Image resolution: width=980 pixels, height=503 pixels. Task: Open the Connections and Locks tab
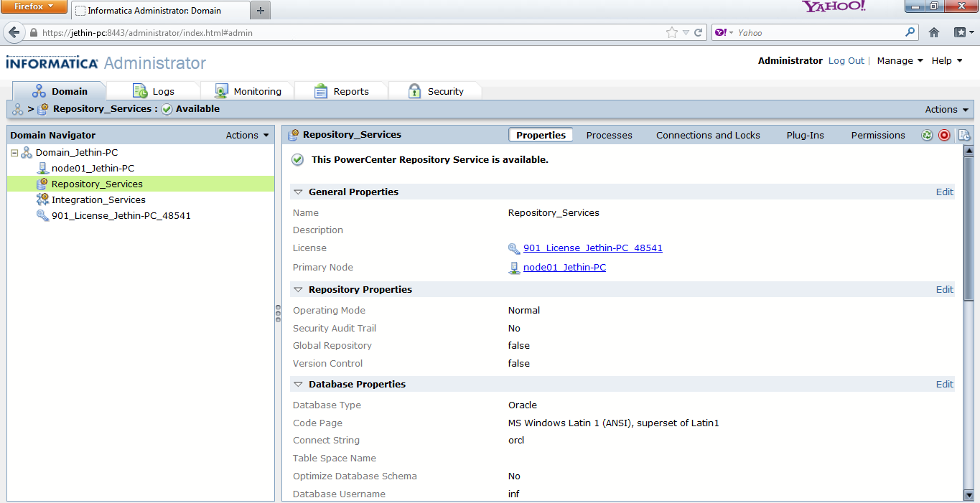(707, 135)
